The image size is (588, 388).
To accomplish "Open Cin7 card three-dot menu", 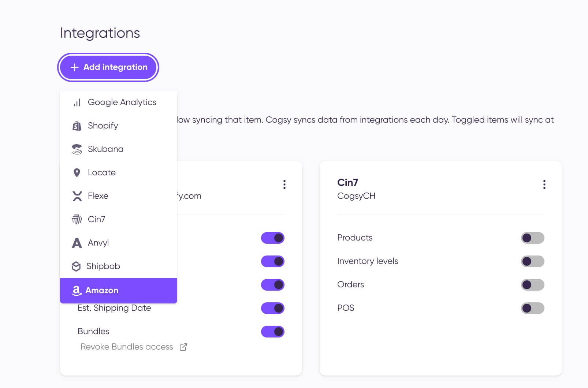I will (544, 184).
